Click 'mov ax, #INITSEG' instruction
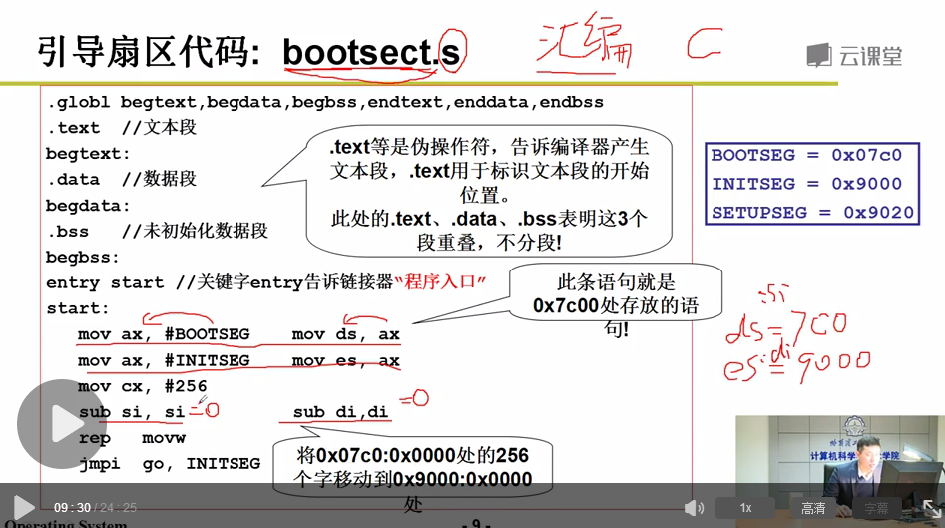Viewport: 945px width, 528px height. pos(163,360)
